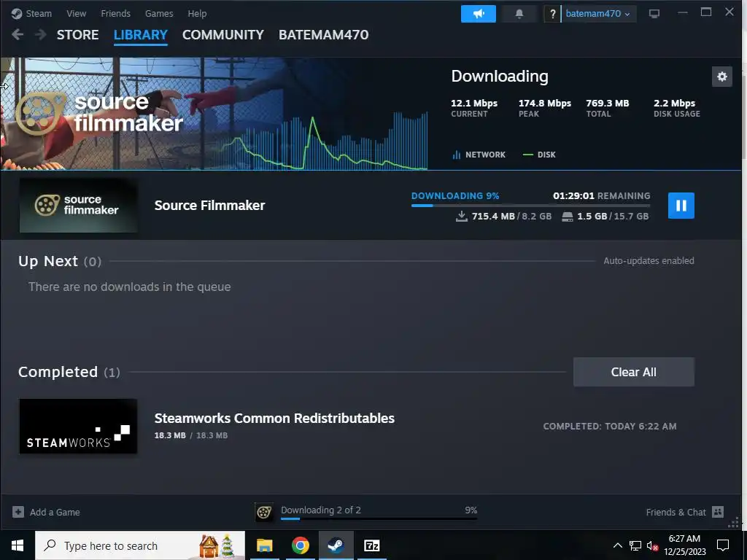
Task: Click the Add a Game label
Action: tap(55, 513)
